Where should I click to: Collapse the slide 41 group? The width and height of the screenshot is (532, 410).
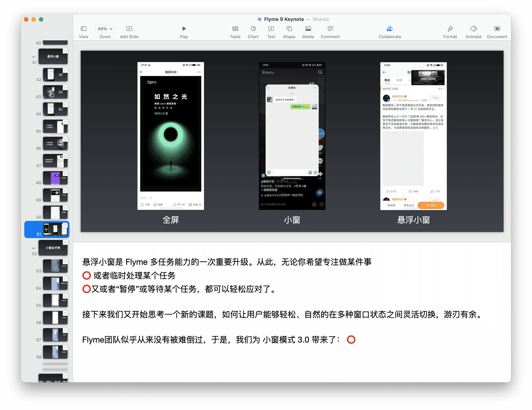click(x=34, y=57)
